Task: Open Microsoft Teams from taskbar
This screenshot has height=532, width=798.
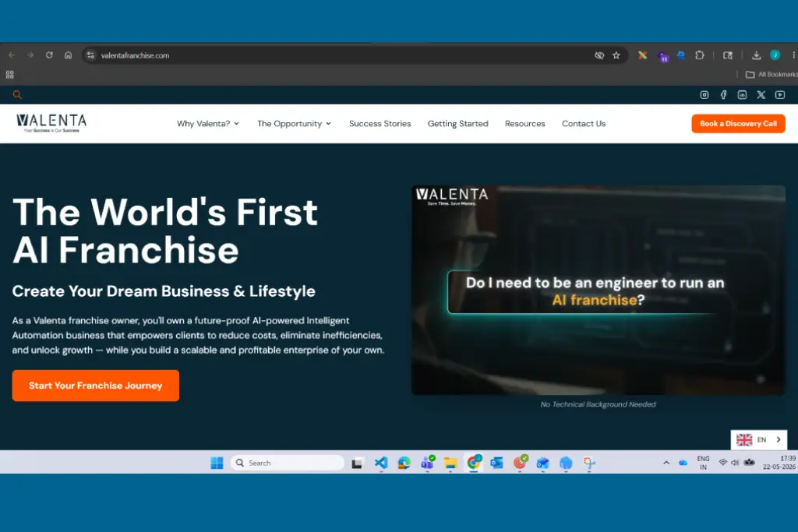Action: [x=428, y=463]
